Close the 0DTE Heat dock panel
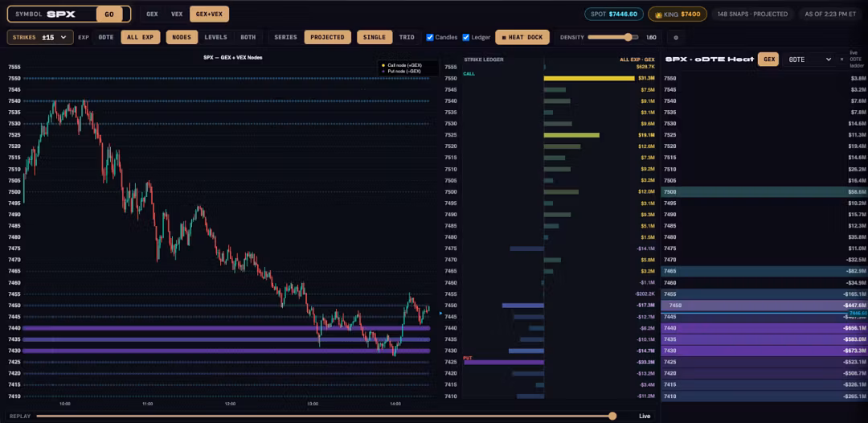Viewport: 868px width, 423px height. click(841, 60)
